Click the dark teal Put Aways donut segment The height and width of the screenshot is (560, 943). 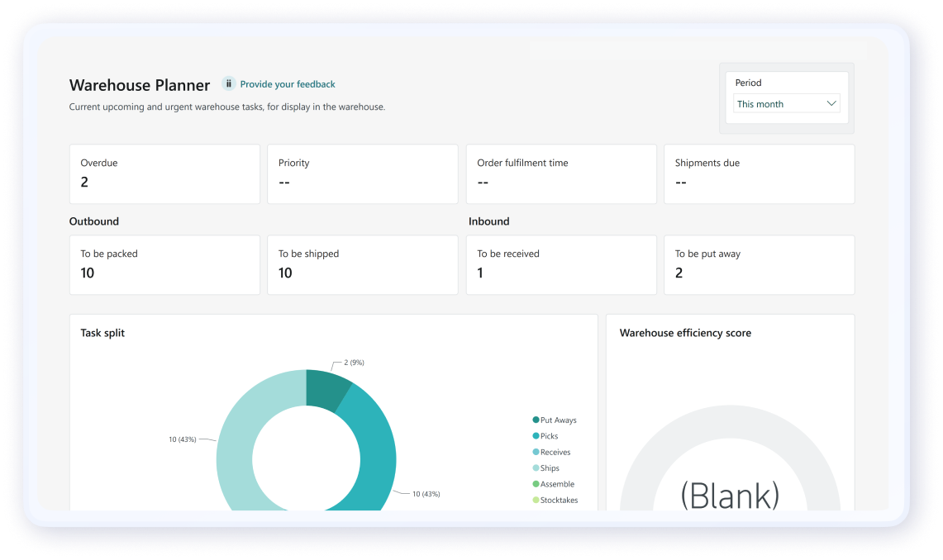click(x=324, y=387)
